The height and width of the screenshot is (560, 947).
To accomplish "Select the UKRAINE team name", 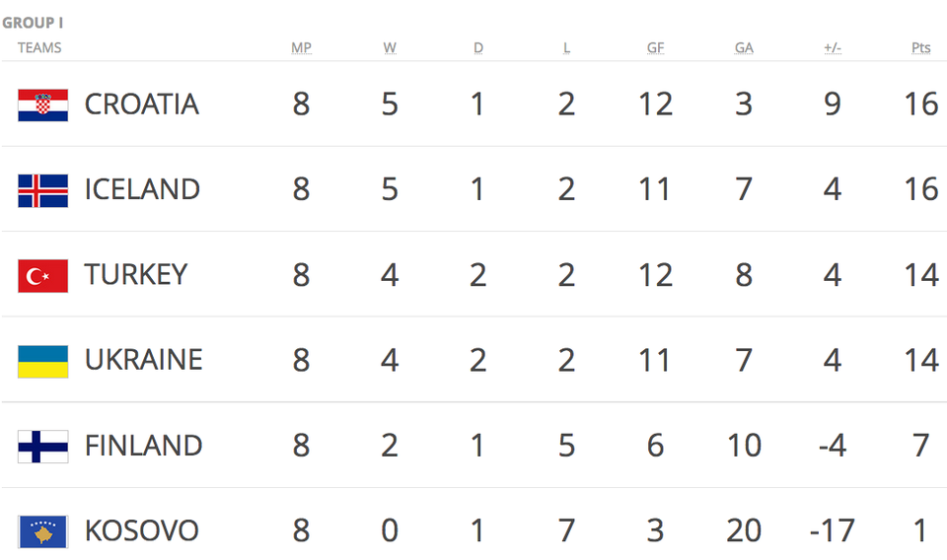I will (x=144, y=360).
